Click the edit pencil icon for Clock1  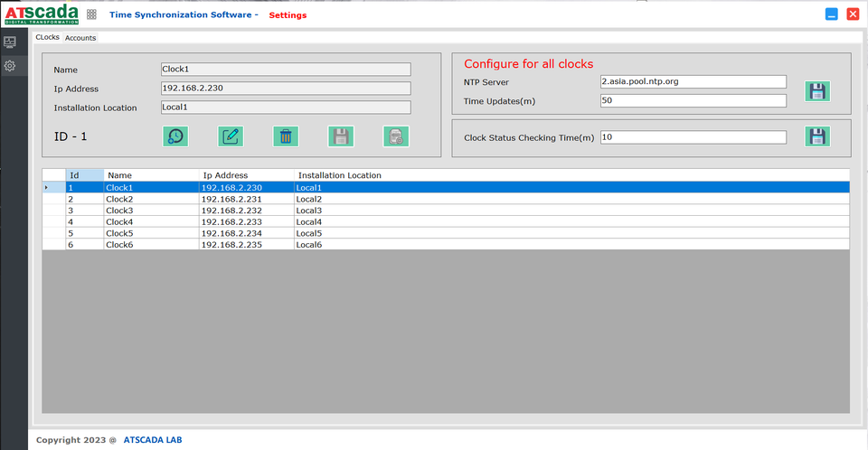(x=231, y=136)
